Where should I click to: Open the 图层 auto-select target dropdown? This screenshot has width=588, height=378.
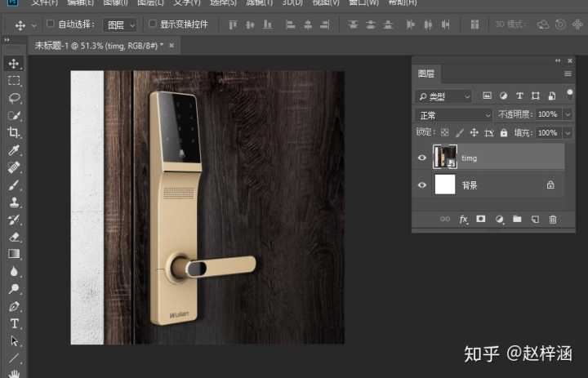[122, 25]
